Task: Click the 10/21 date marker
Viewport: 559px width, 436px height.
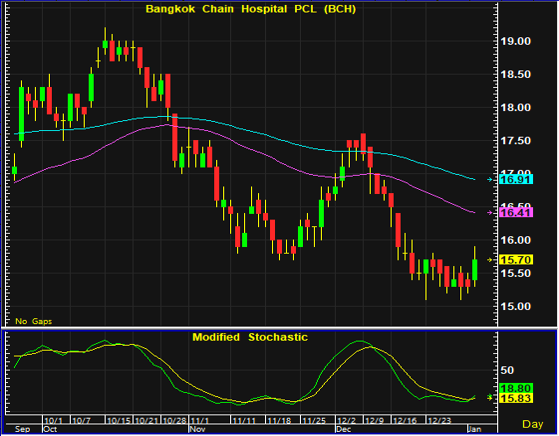Action: [x=147, y=421]
